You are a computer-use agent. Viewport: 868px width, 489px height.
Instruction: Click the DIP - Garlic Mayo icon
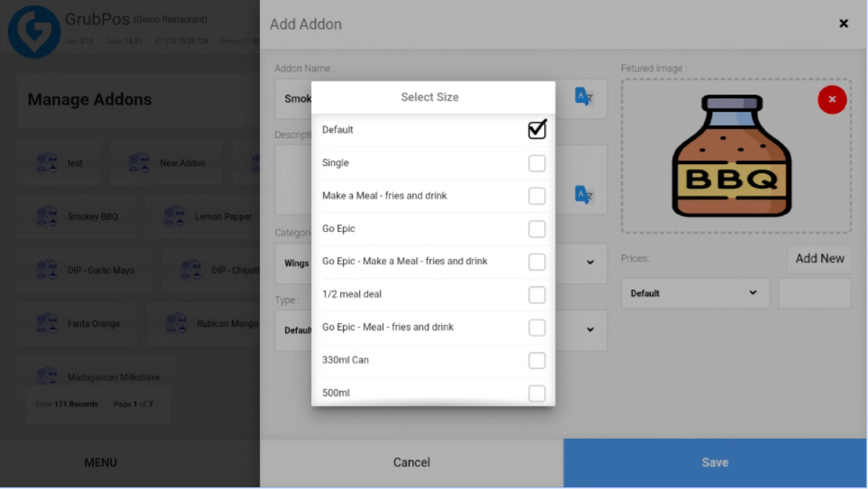tap(47, 270)
